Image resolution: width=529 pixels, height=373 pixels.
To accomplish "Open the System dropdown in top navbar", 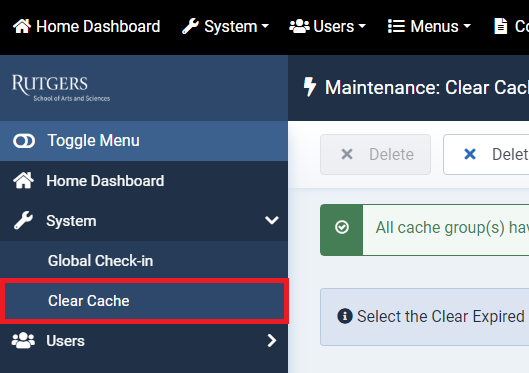I will (x=225, y=26).
